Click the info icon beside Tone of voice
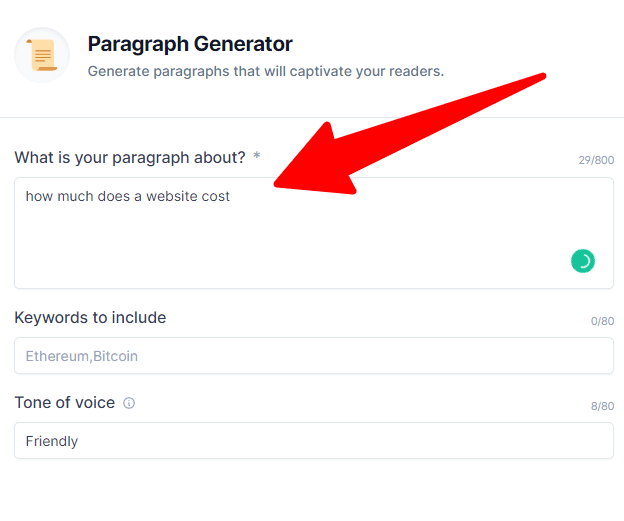Image resolution: width=624 pixels, height=521 pixels. (129, 403)
